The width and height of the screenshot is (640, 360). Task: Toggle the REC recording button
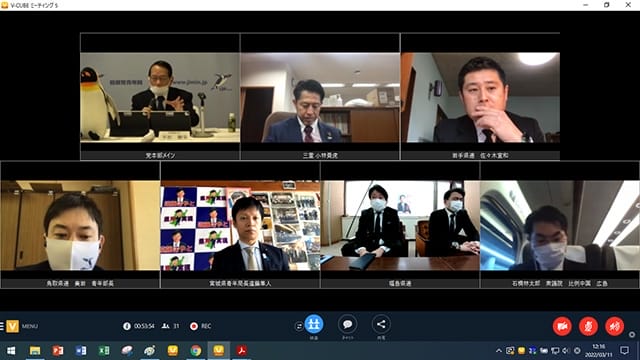click(x=201, y=326)
